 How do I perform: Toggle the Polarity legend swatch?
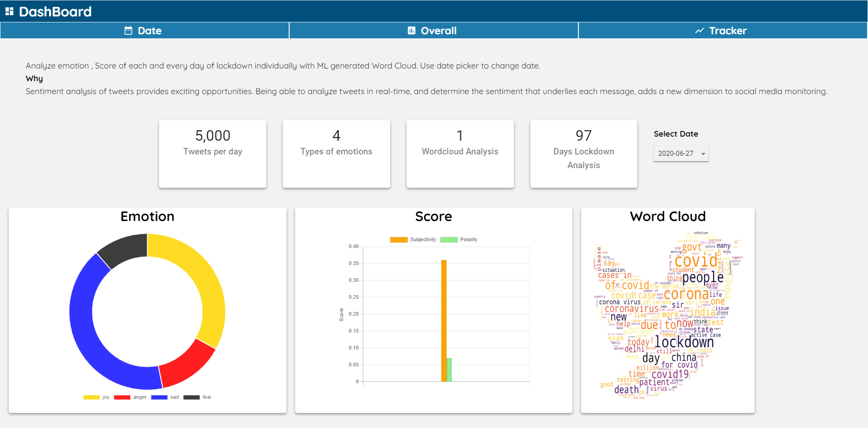[449, 240]
